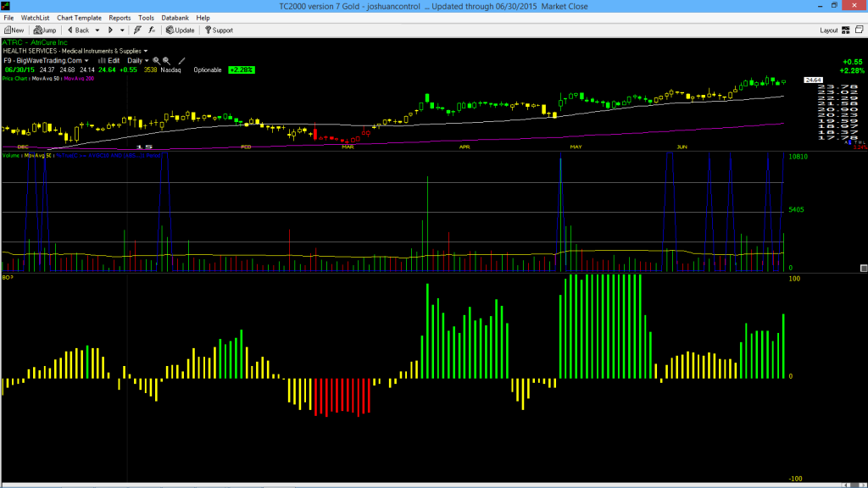Open the Help menu
868x488 pixels.
203,18
